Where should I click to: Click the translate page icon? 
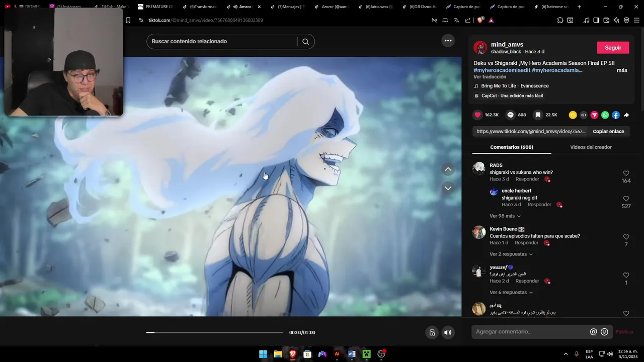point(456,20)
